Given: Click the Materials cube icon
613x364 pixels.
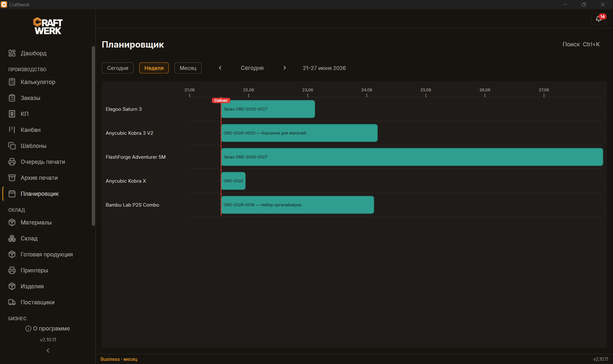Looking at the screenshot, I should point(12,223).
